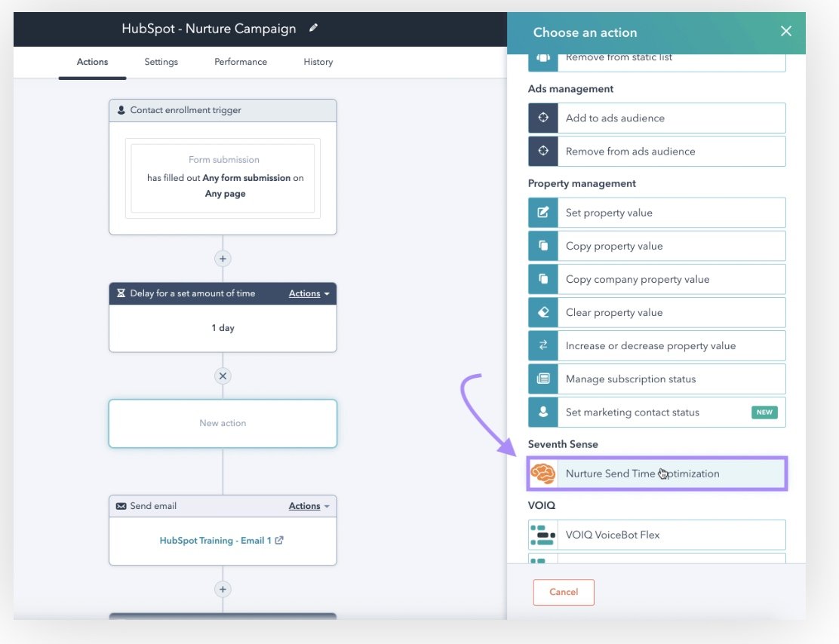Choose Manage subscription status action
Screen dimensions: 839x644
[656, 378]
